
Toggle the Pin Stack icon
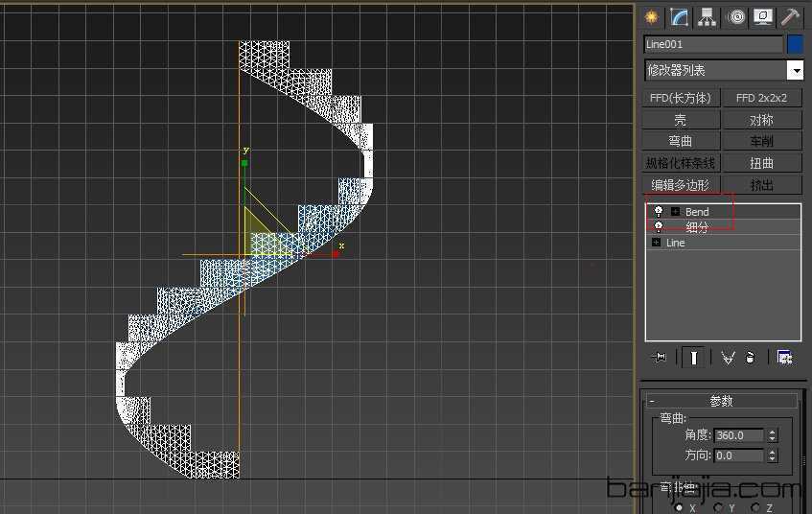[x=660, y=357]
